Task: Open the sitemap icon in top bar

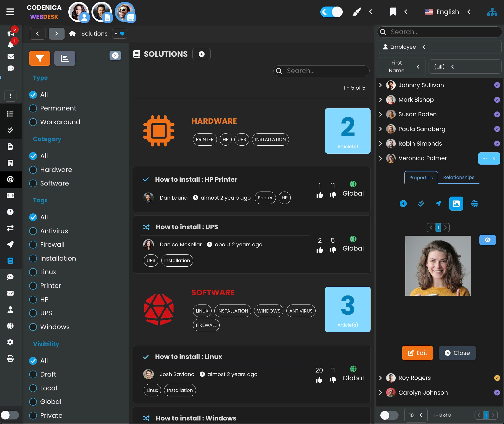Action: pos(492,12)
